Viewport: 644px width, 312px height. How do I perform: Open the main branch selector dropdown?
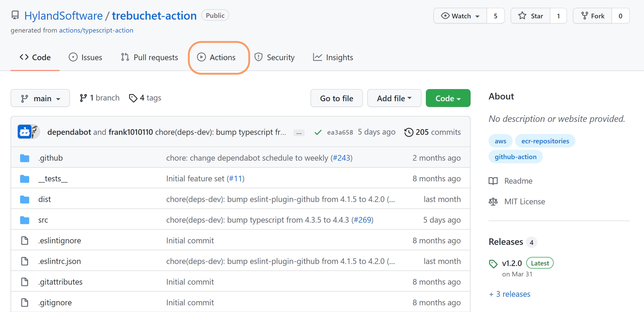40,98
